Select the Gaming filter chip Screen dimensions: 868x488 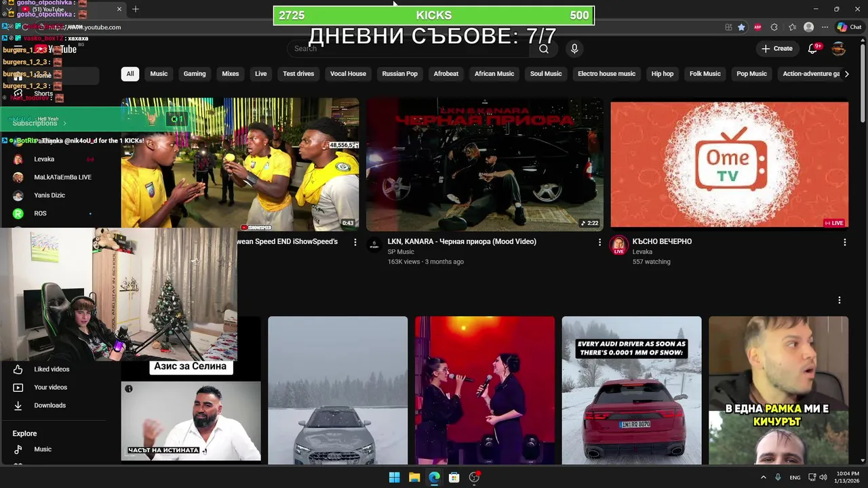(x=195, y=74)
